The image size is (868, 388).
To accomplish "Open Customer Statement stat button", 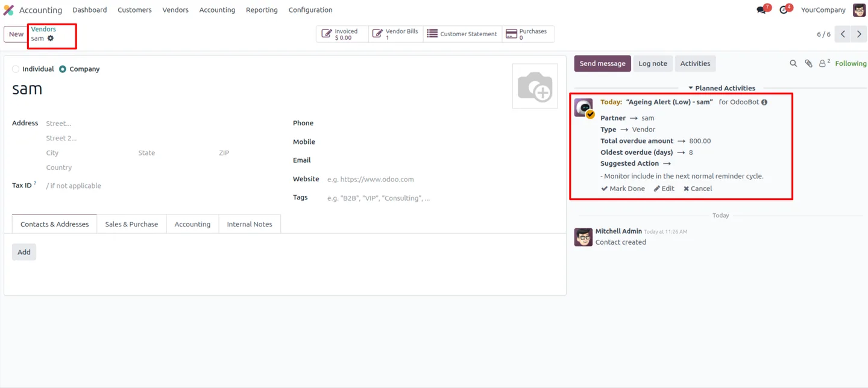I will [462, 34].
